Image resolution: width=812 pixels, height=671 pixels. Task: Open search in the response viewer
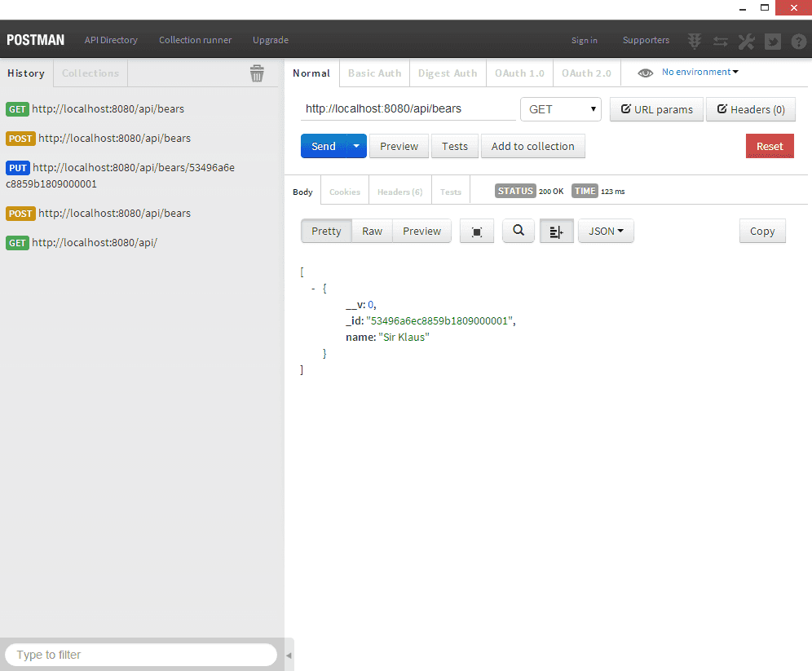519,231
